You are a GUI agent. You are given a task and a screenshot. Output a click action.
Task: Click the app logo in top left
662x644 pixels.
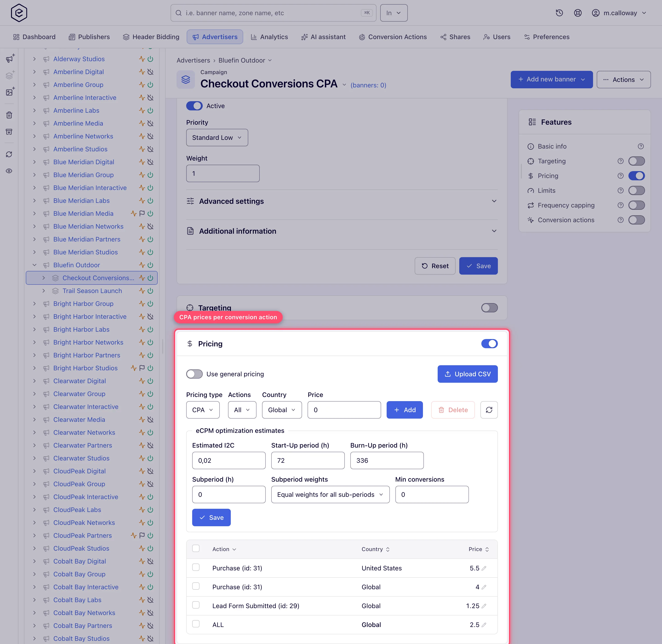pos(19,13)
